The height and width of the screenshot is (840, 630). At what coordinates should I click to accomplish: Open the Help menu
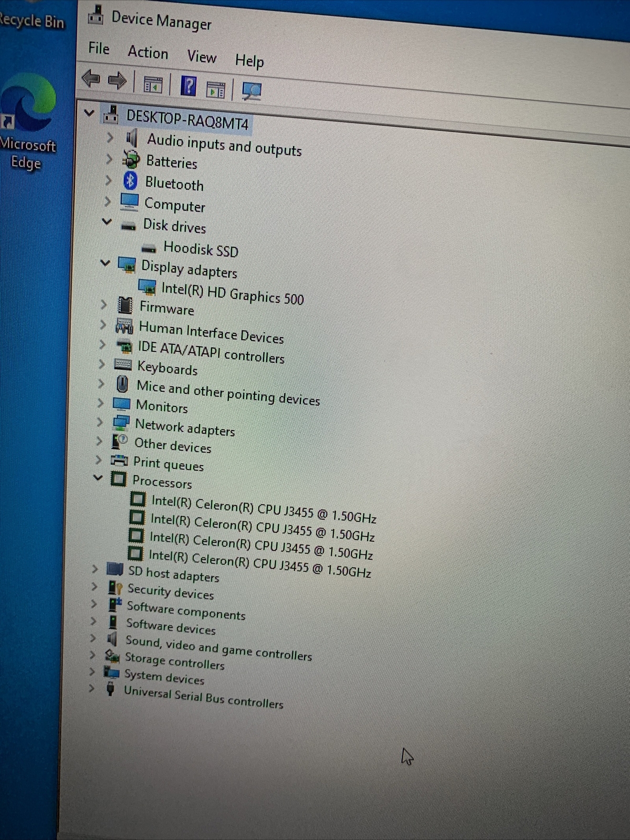click(x=249, y=61)
